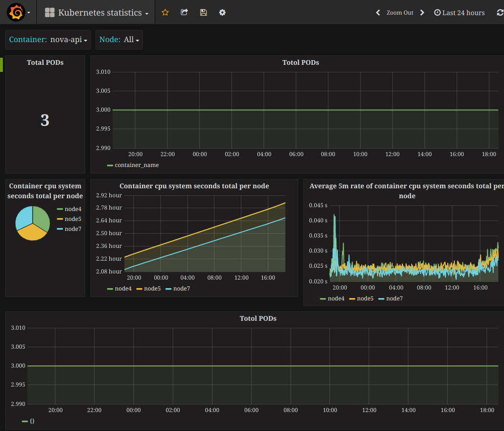The image size is (504, 431).
Task: Click the green row handle at left edge
Action: [x=1, y=65]
